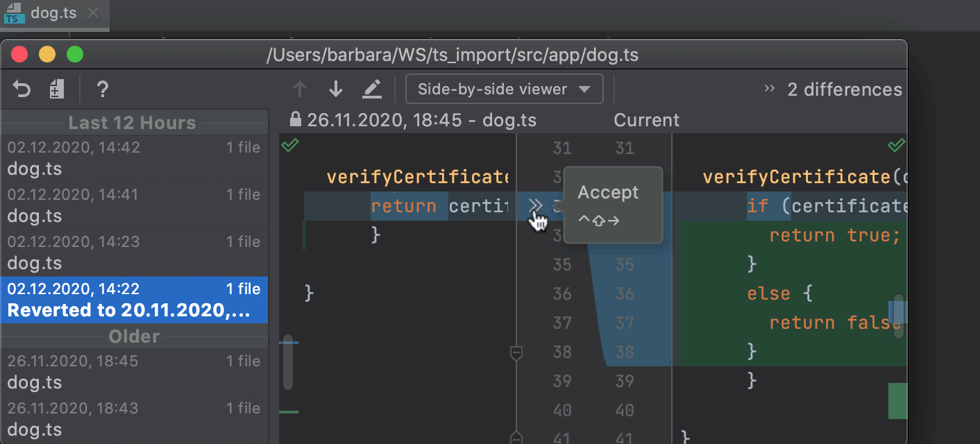Click the green checkmark above the right pane
Screen dimensions: 980x444
click(896, 145)
